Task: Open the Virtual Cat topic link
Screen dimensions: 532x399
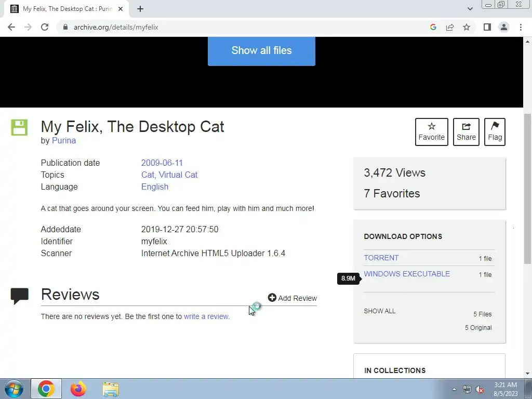Action: pyautogui.click(x=178, y=175)
